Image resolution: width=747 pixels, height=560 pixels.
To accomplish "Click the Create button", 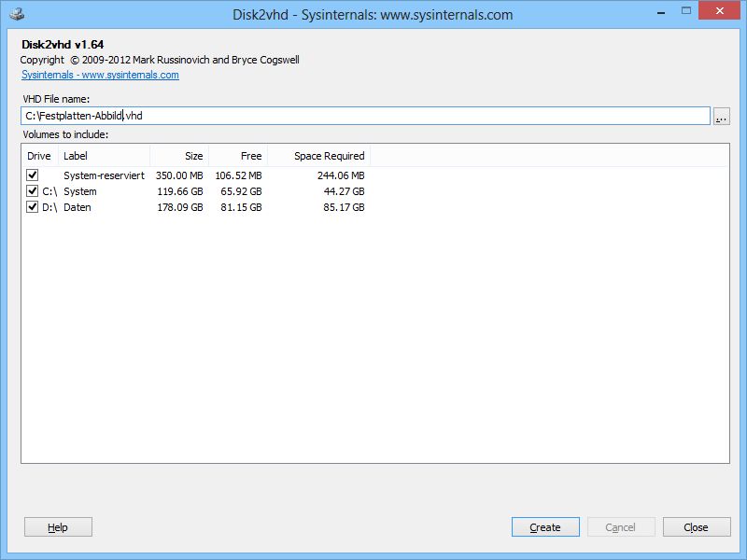I will [x=545, y=527].
